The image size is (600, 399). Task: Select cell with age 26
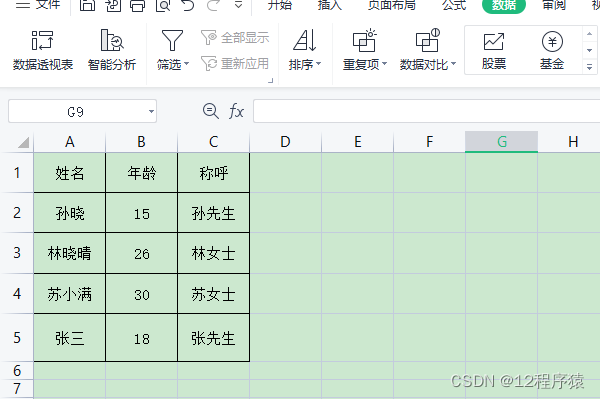click(142, 253)
